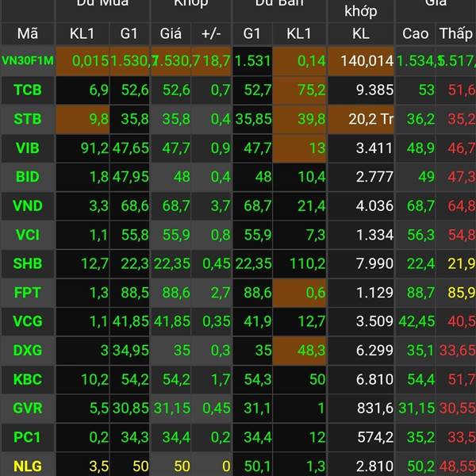
Task: Click PC1 total volume 574,2
Action: [x=375, y=437]
